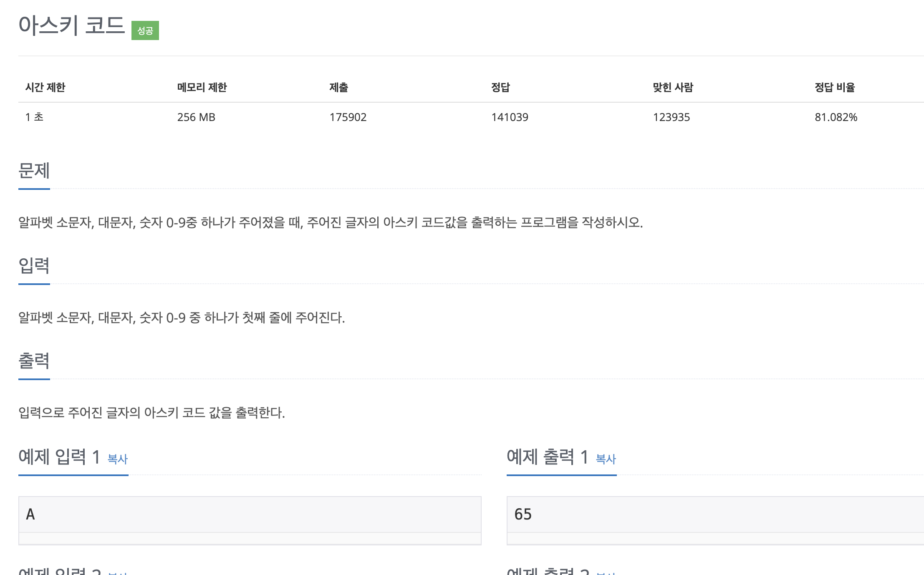The width and height of the screenshot is (924, 575).
Task: Click the green 성공 badge
Action: click(x=145, y=30)
